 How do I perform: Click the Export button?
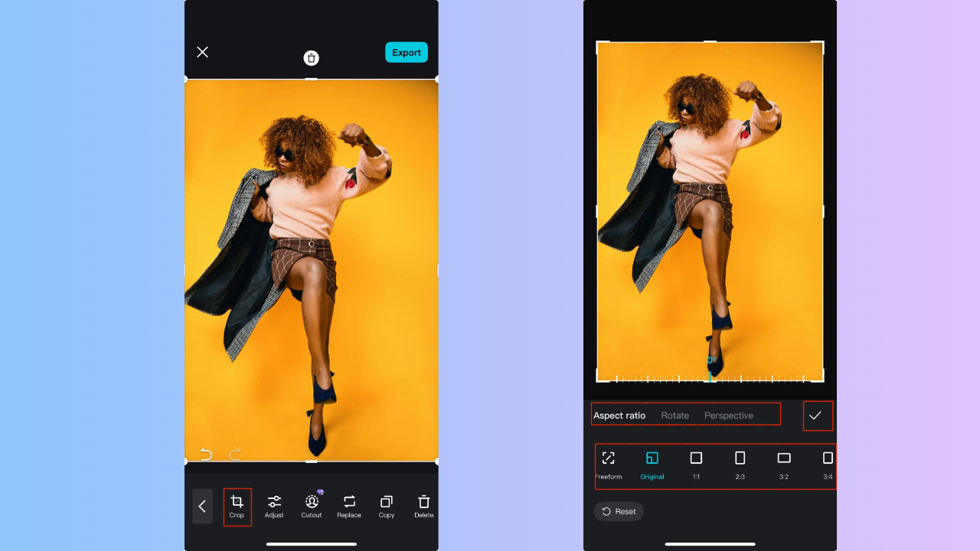pos(407,52)
